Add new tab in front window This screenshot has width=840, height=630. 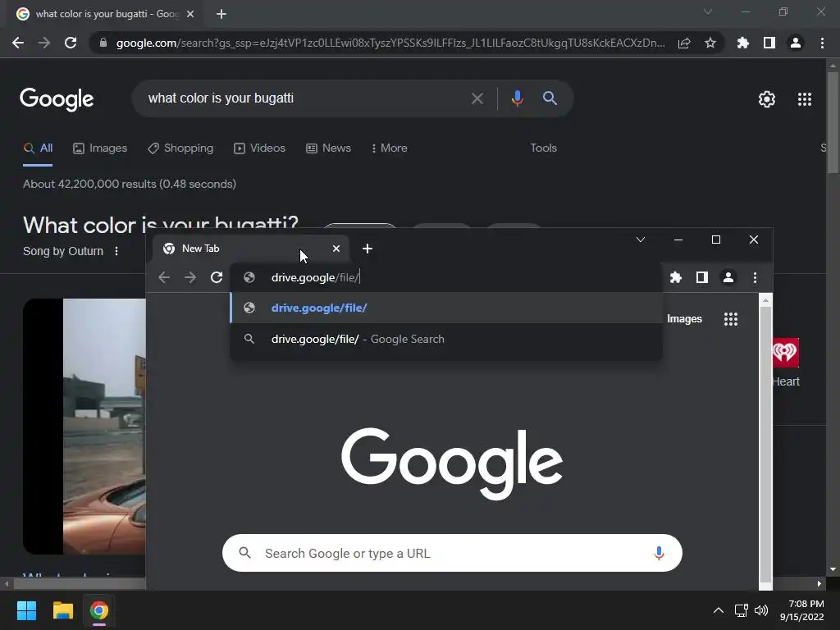click(367, 249)
